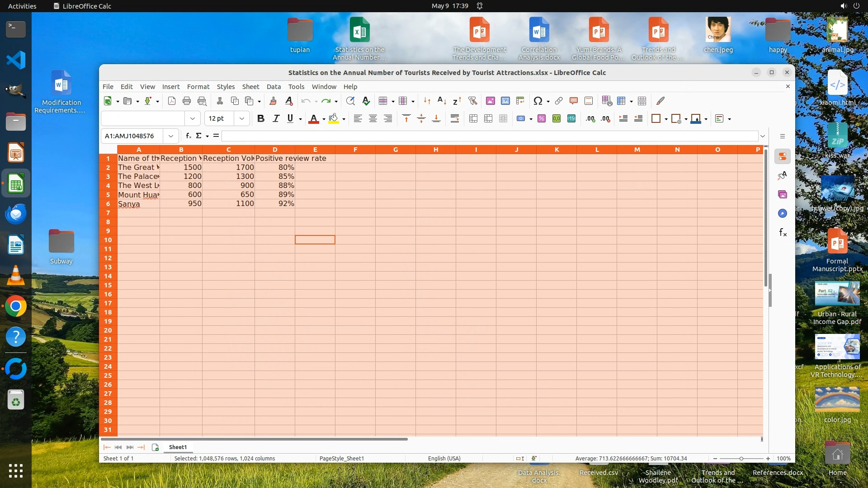Click the Sort Ascending icon
This screenshot has height=488, width=868.
point(442,101)
